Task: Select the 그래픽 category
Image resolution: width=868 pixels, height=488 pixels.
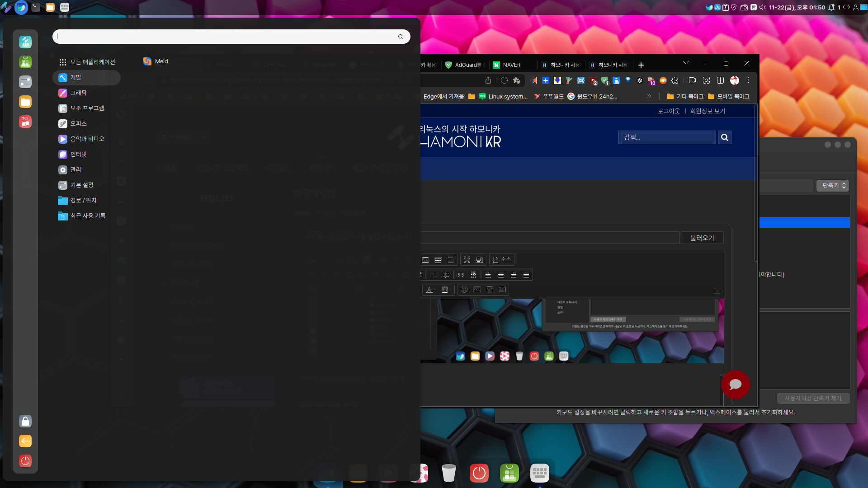Action: pos(87,93)
